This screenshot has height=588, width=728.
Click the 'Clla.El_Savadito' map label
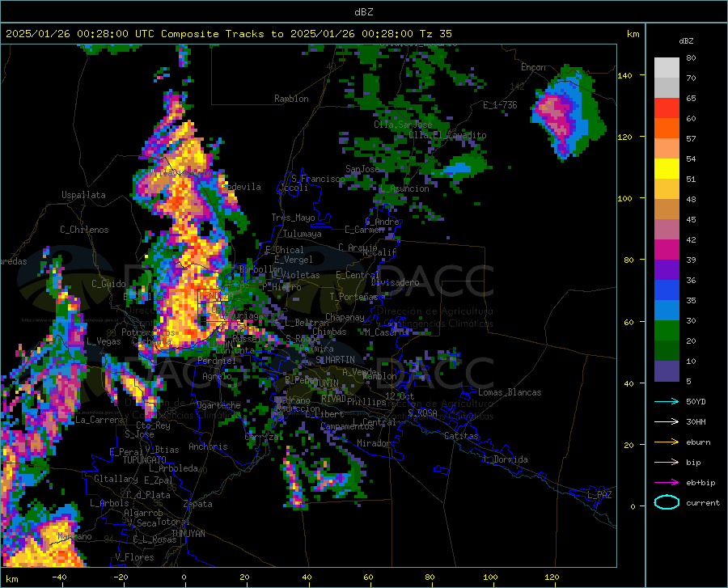[x=447, y=135]
